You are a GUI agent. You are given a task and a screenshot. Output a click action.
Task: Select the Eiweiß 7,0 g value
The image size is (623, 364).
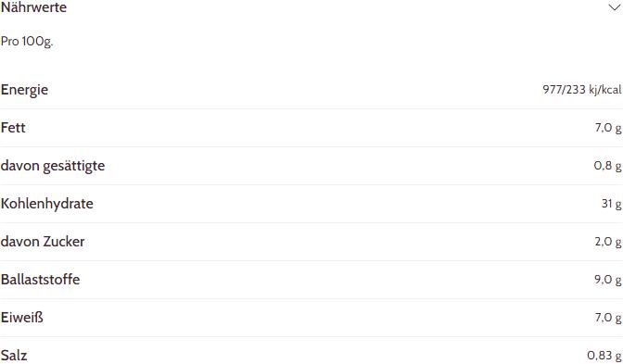pyautogui.click(x=608, y=318)
